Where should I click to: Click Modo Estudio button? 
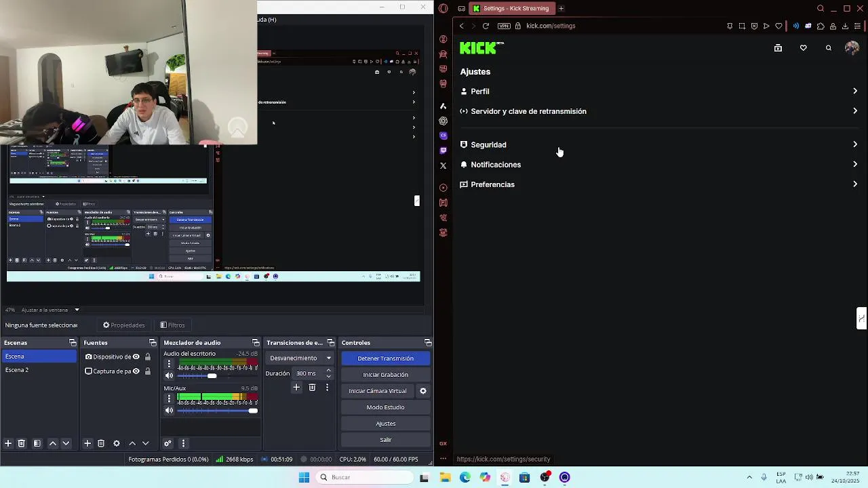[385, 407]
